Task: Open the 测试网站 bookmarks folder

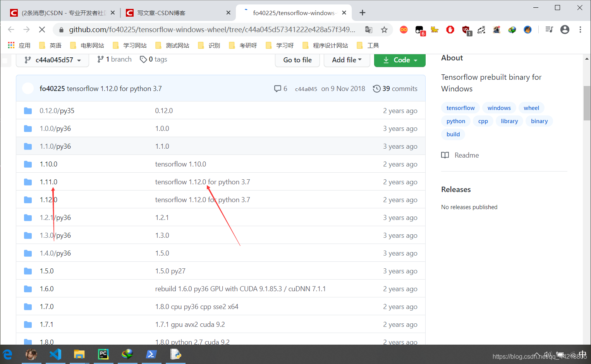Action: pyautogui.click(x=172, y=45)
